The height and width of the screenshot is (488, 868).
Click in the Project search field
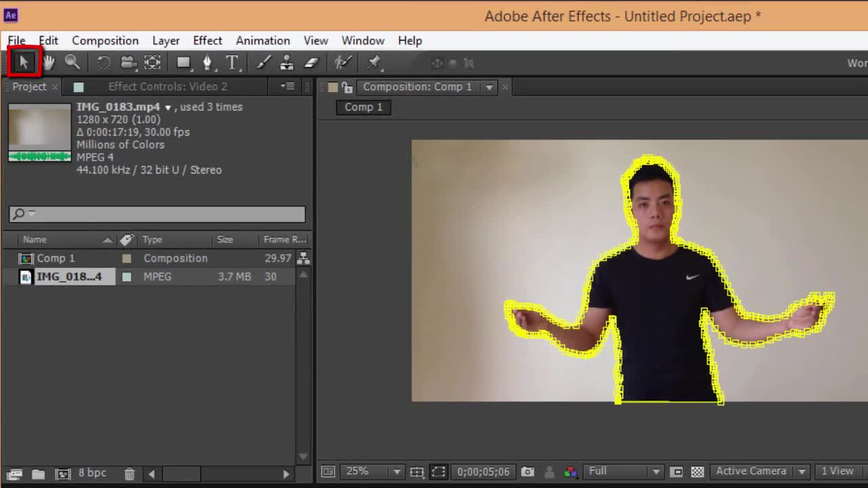tap(157, 213)
